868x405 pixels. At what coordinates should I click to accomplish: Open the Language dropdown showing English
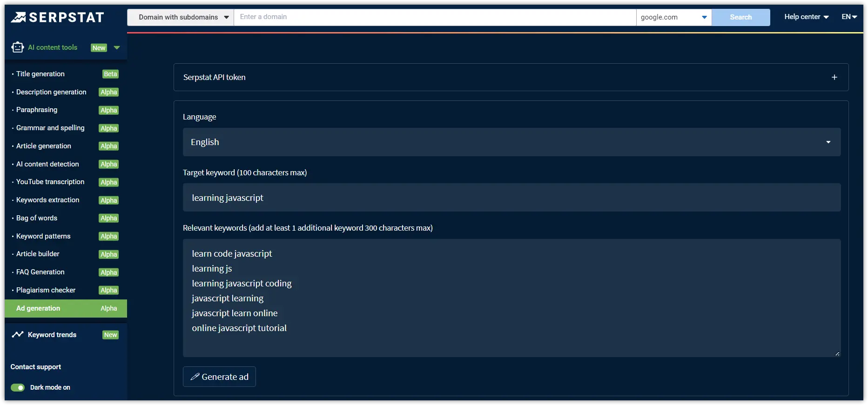511,142
